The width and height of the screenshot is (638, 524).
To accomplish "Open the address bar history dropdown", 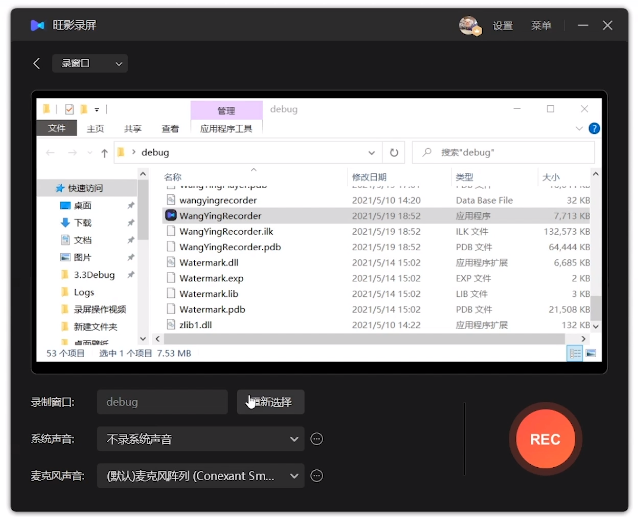I will (x=371, y=153).
